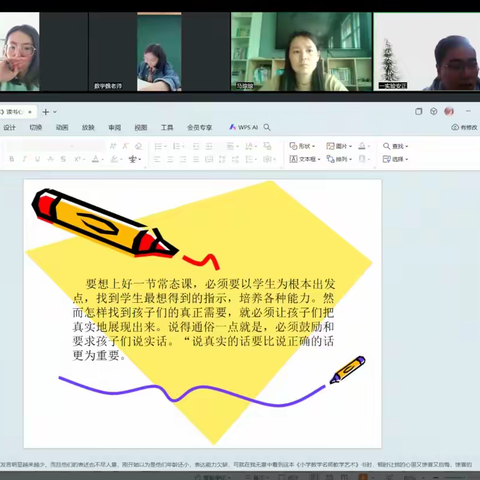
Task: Click the distributed alignment icon
Action: [209, 159]
